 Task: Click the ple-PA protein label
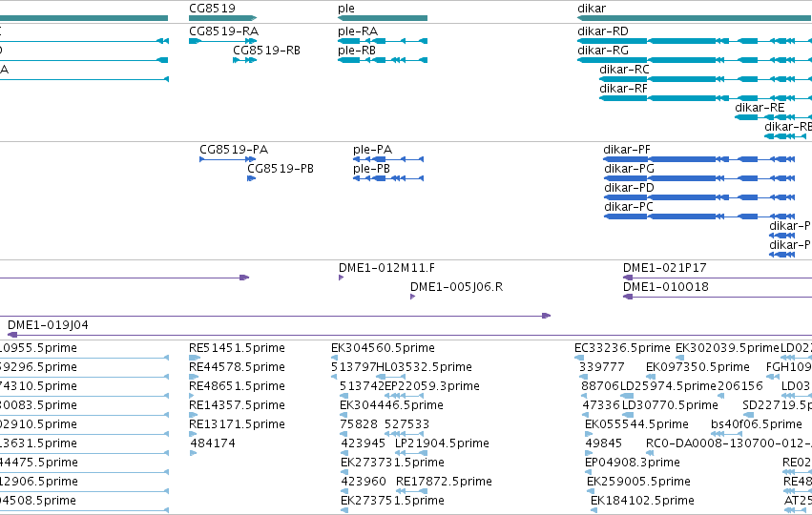click(373, 150)
